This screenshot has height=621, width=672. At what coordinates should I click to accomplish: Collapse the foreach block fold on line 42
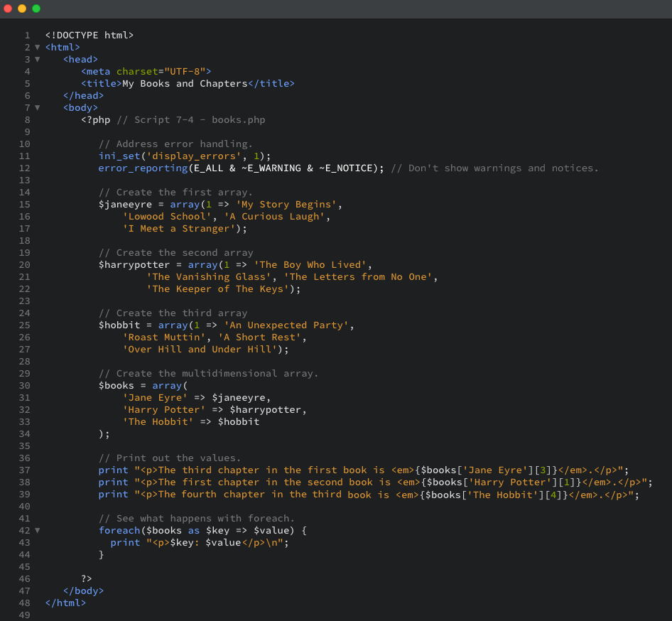pyautogui.click(x=37, y=530)
